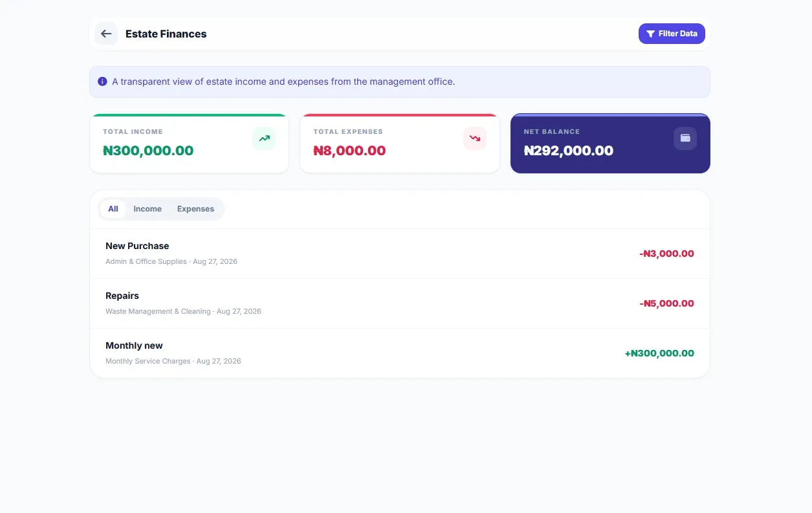This screenshot has width=812, height=513.
Task: Open the New Purchase transaction row
Action: pyautogui.click(x=400, y=254)
